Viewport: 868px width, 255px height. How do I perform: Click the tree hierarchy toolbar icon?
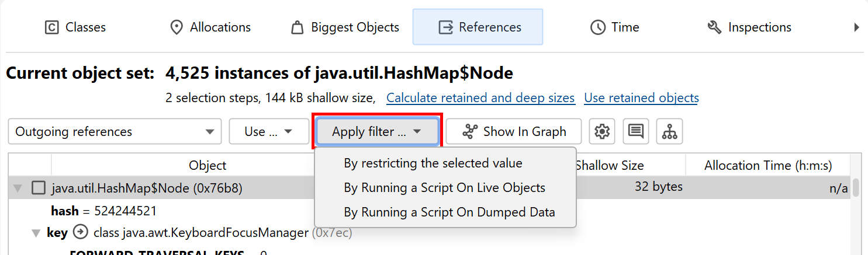669,132
